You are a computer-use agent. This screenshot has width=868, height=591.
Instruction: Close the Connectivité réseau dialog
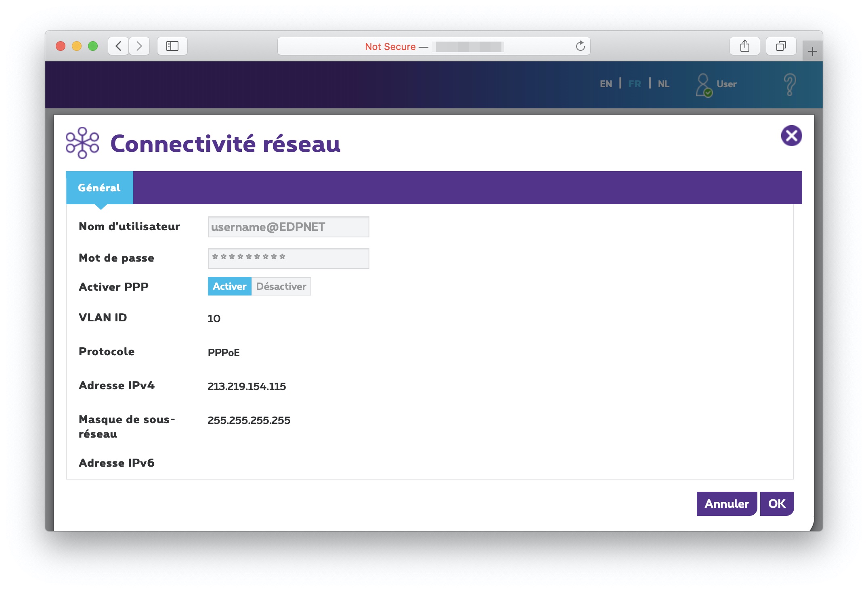click(x=791, y=136)
